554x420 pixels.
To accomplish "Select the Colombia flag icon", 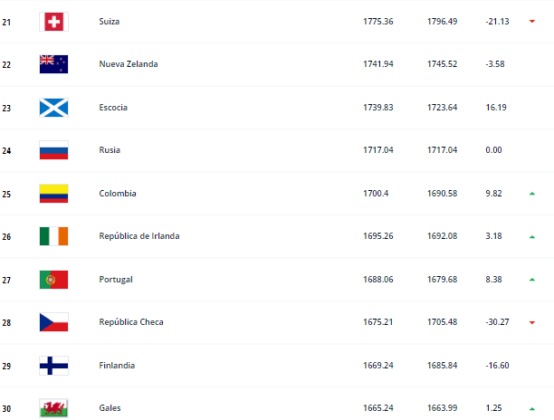I will click(x=54, y=194).
